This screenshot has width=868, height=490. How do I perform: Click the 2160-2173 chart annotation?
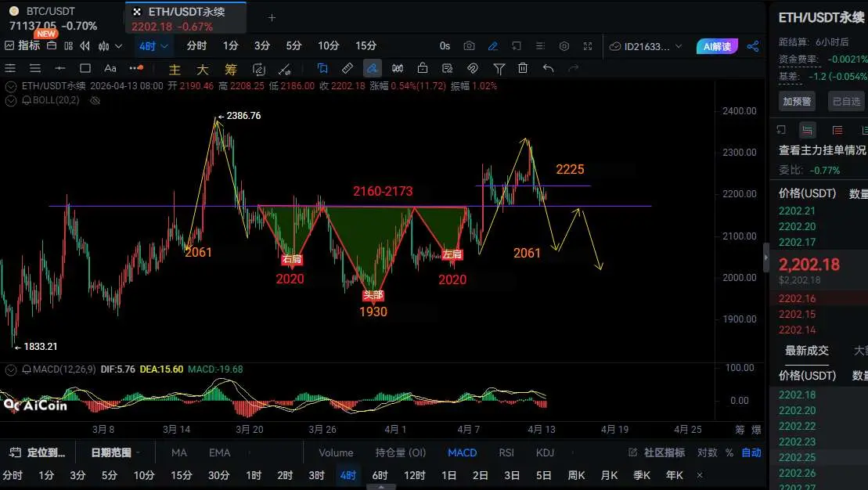tap(383, 192)
